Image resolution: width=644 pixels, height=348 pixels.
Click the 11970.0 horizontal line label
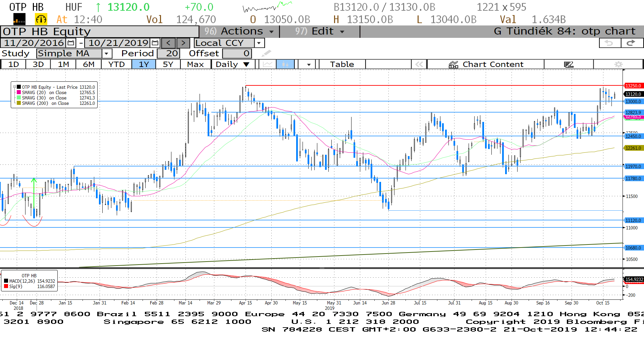pyautogui.click(x=633, y=166)
